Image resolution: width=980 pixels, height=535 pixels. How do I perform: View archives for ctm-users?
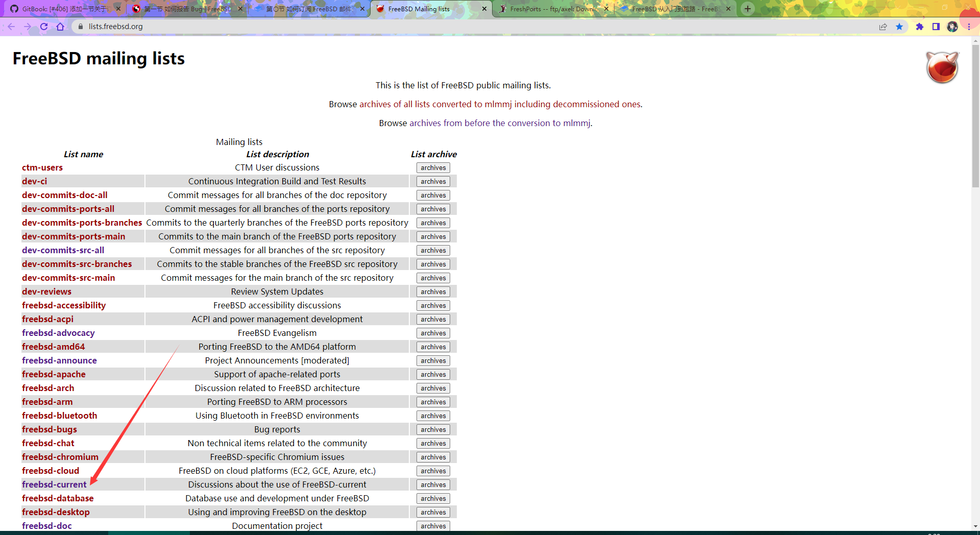coord(433,167)
